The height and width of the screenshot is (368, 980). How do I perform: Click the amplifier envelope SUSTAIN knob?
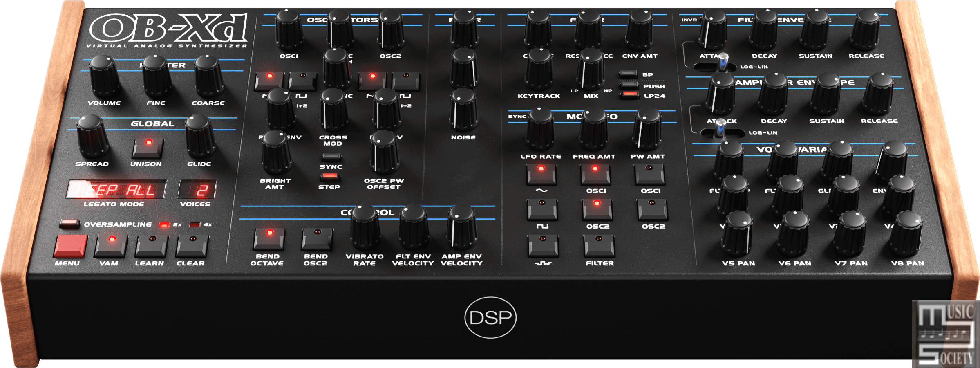pyautogui.click(x=826, y=94)
